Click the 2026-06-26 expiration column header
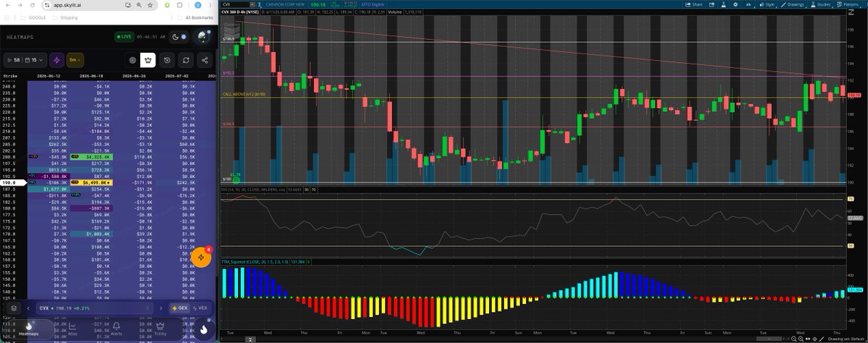 pyautogui.click(x=133, y=75)
